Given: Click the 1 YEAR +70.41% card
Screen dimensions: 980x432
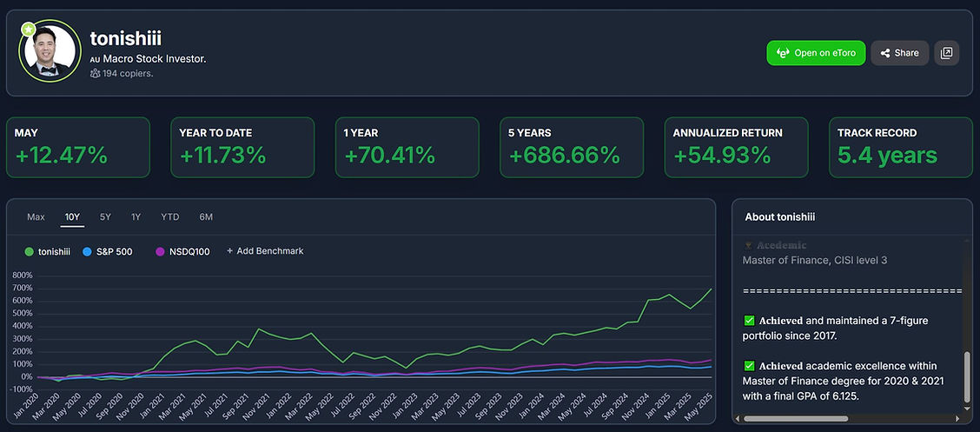Looking at the screenshot, I should (407, 148).
